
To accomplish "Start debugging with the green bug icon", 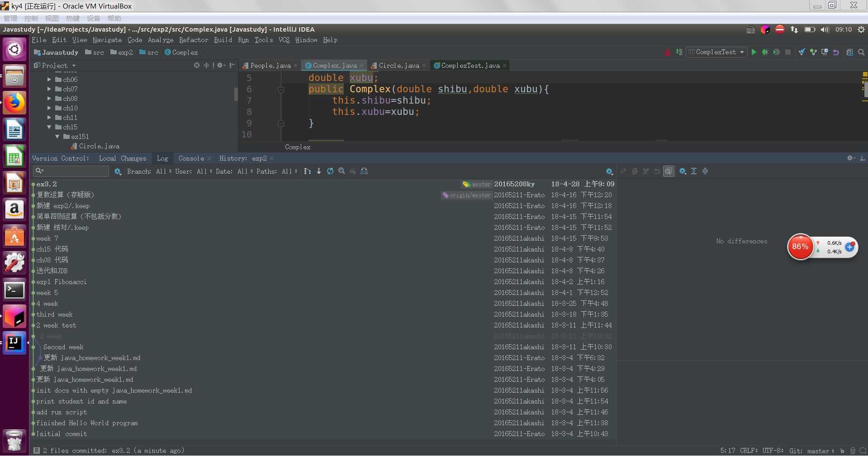I will pos(765,52).
